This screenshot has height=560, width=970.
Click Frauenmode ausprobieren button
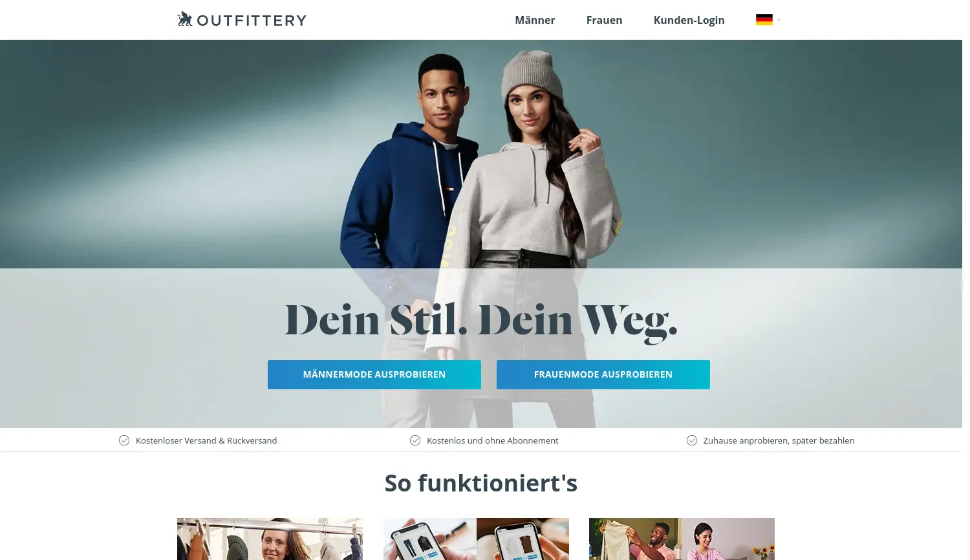click(603, 374)
